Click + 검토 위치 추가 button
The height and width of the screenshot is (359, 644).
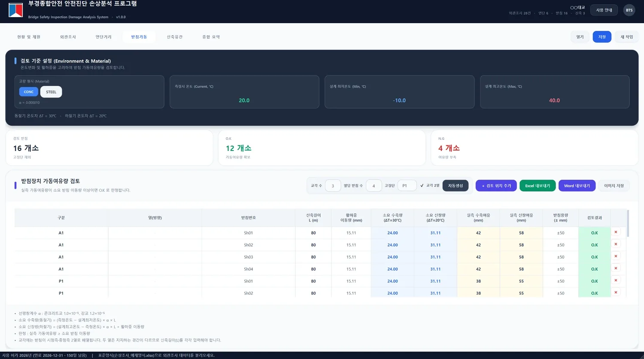tap(496, 186)
